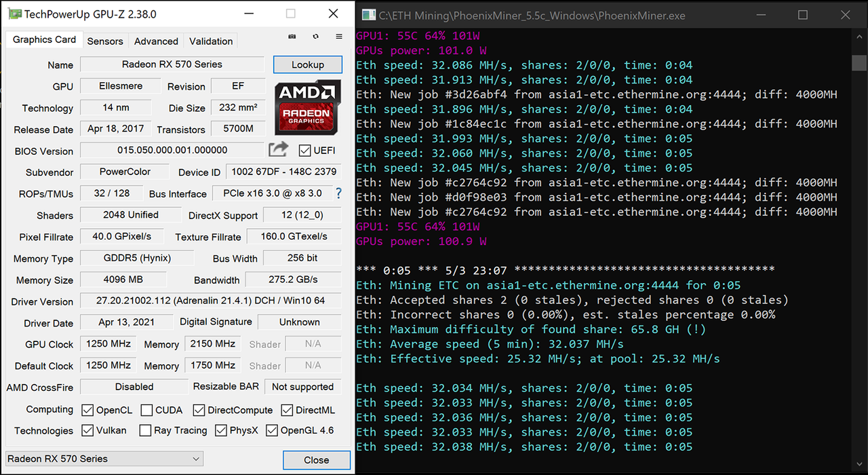Click ROPs/TMUs field 32 / 128
Screen dimensions: 868x475
click(x=112, y=193)
